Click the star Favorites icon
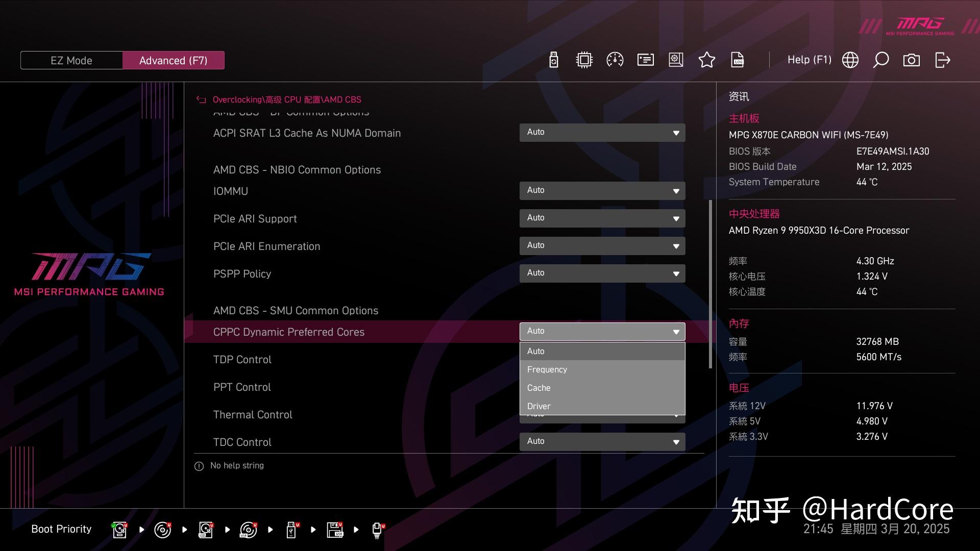 pos(706,60)
